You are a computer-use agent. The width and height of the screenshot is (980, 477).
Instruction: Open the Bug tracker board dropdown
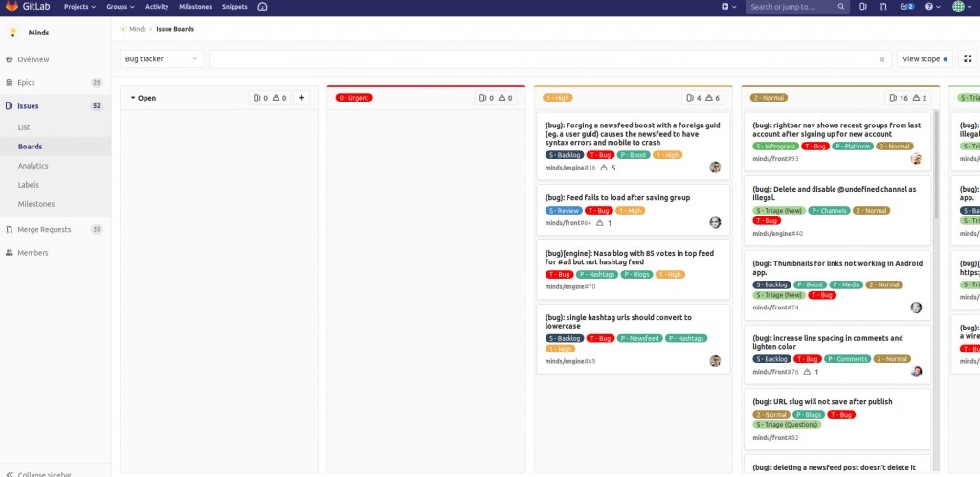162,59
